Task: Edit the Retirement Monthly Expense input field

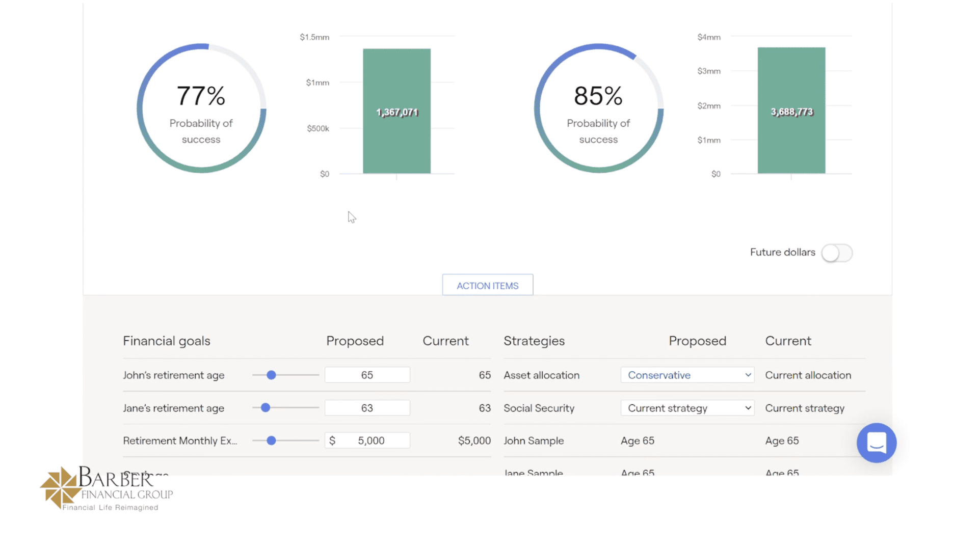Action: click(x=367, y=441)
